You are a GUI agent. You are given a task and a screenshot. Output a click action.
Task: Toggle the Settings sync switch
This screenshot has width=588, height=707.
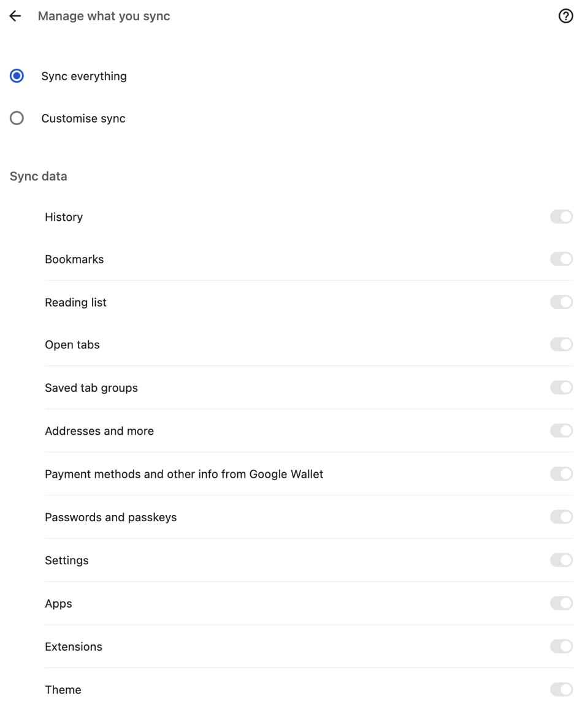point(561,560)
